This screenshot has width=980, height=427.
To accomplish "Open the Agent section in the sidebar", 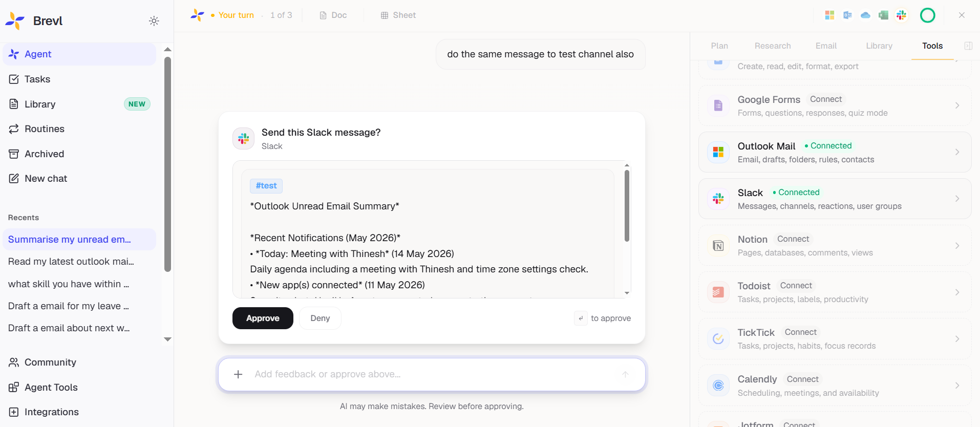I will (79, 54).
